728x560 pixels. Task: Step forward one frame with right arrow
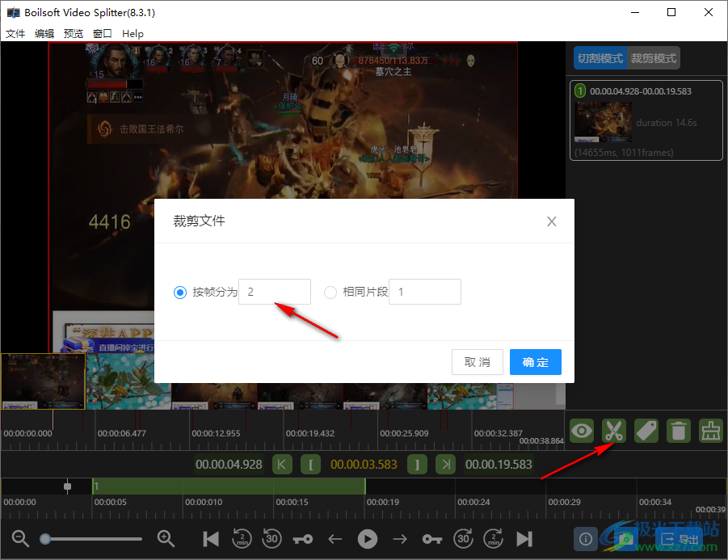400,539
